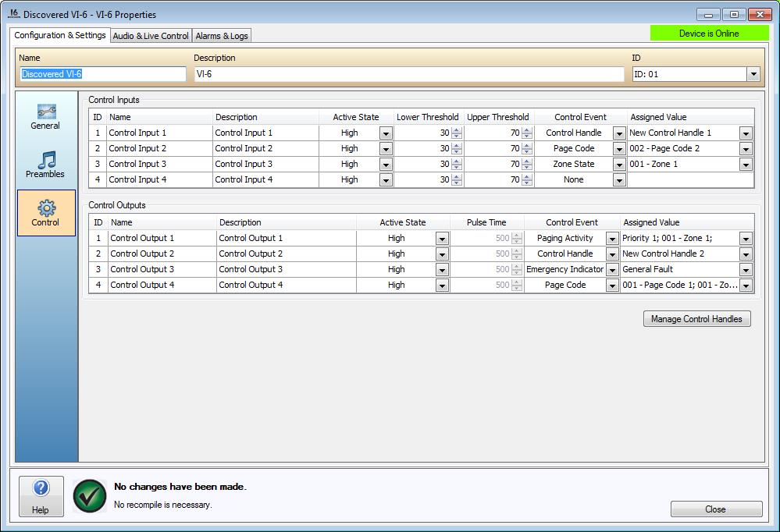Screen dimensions: 780x532
Task: Switch to Alarms & Logs tab
Action: coord(222,36)
